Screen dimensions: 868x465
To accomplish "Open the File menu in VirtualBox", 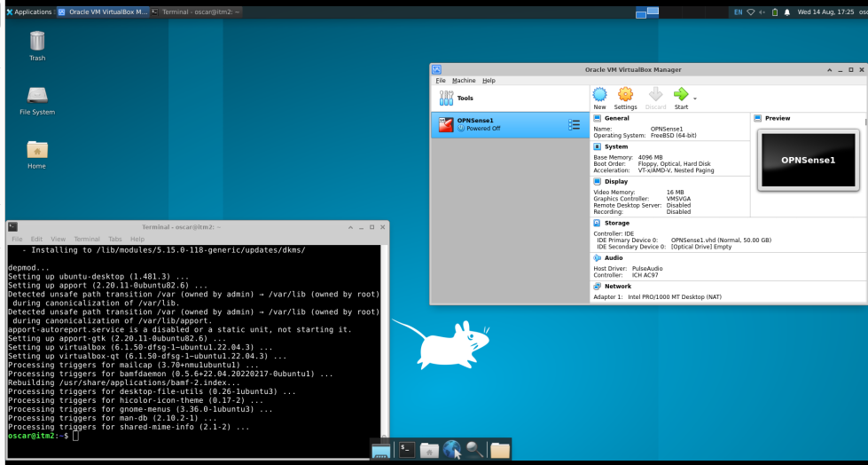I will [441, 81].
